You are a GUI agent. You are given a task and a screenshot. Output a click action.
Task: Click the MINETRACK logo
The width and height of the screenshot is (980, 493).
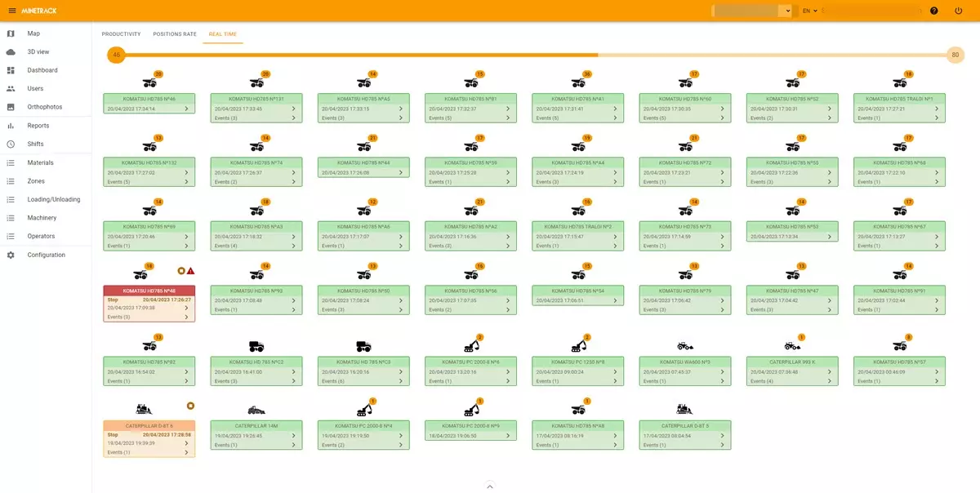[39, 11]
